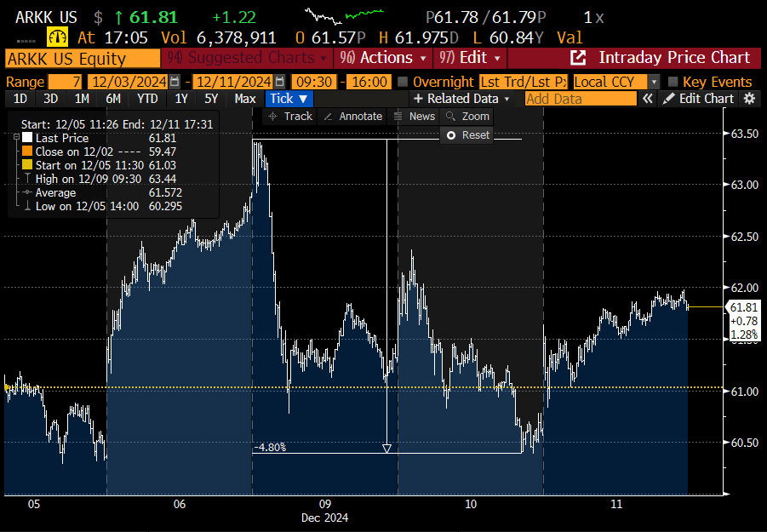Click the Add Data input box
The image size is (767, 532).
tap(581, 99)
